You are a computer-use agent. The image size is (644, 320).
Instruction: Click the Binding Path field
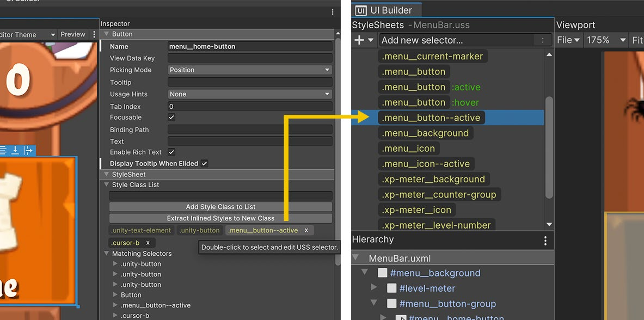250,130
